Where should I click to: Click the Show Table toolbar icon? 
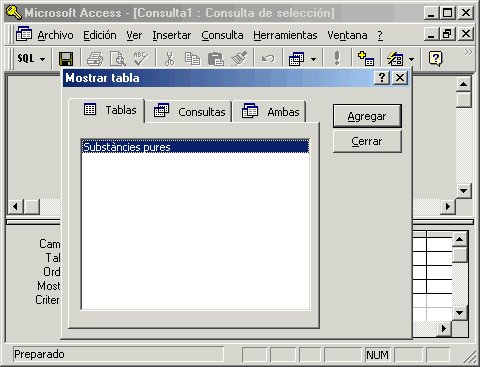pos(366,59)
